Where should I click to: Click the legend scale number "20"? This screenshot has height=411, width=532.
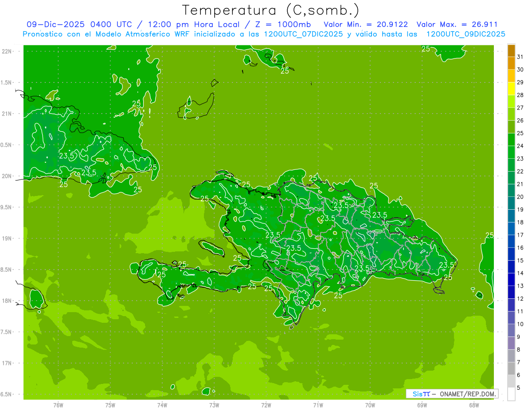pyautogui.click(x=520, y=197)
